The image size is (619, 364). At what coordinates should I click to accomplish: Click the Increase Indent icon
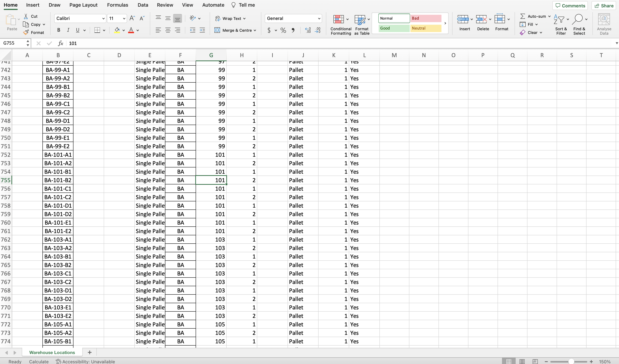tap(202, 30)
